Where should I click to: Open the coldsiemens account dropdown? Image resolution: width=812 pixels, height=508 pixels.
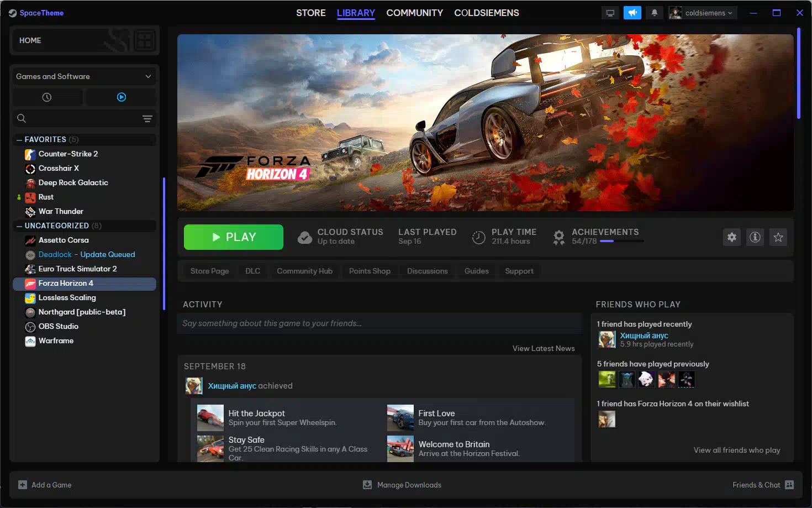(x=703, y=13)
